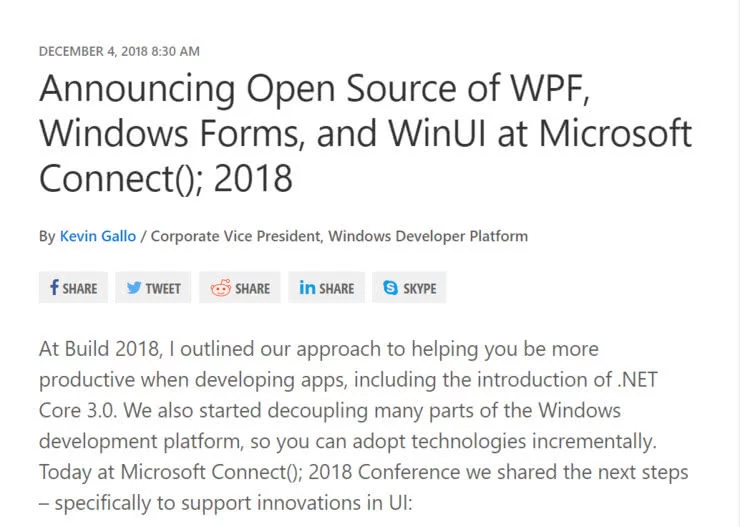
Task: Share article via Facebook SHARE label
Action: tap(80, 288)
